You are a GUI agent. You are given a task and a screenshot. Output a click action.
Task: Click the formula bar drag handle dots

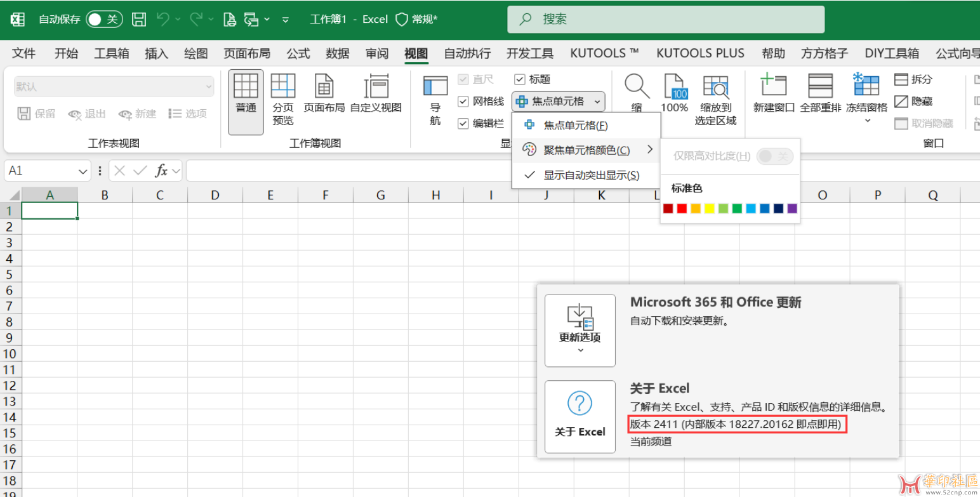pyautogui.click(x=100, y=171)
